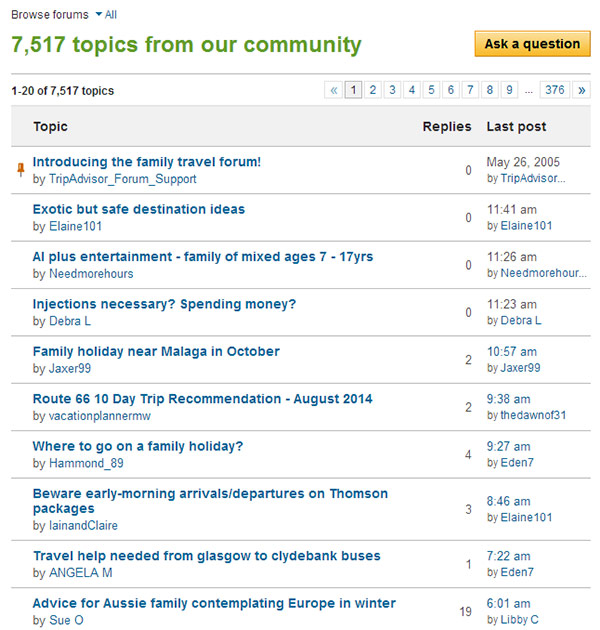Go to next page with » arrow
600x630 pixels.
coord(582,90)
